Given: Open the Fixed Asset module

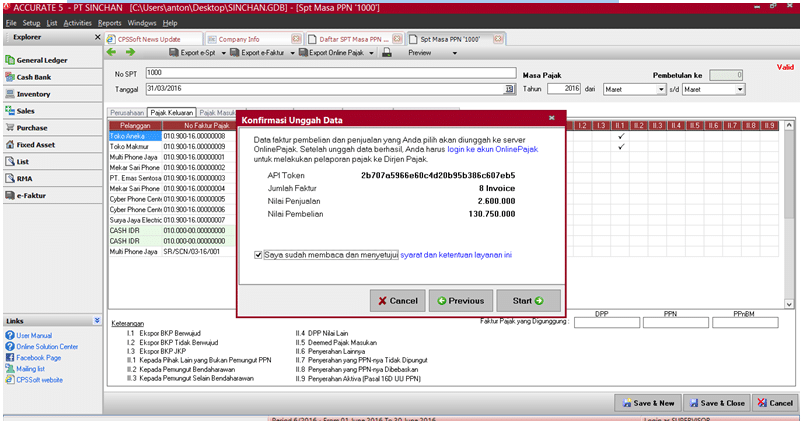Looking at the screenshot, I should tap(36, 145).
